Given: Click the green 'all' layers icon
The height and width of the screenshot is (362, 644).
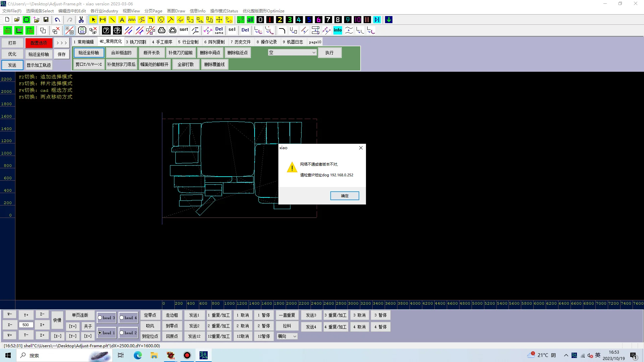Looking at the screenshot, I should click(250, 20).
